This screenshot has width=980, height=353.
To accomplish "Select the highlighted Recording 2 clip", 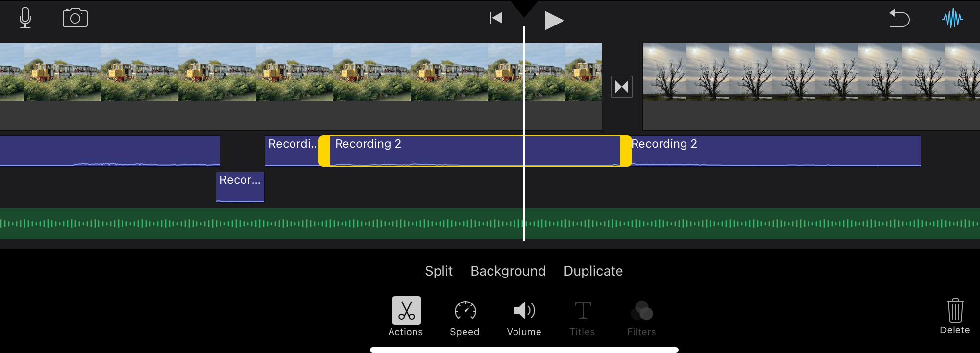I will tap(475, 151).
